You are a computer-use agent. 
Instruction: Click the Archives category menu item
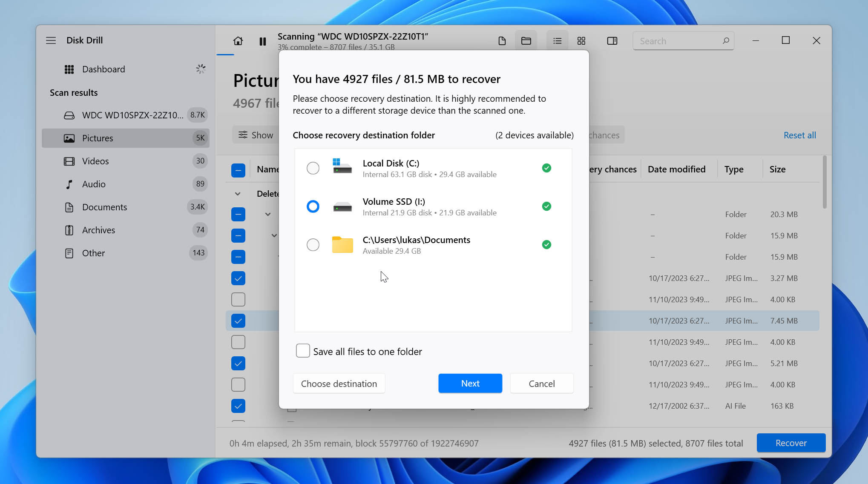click(98, 229)
